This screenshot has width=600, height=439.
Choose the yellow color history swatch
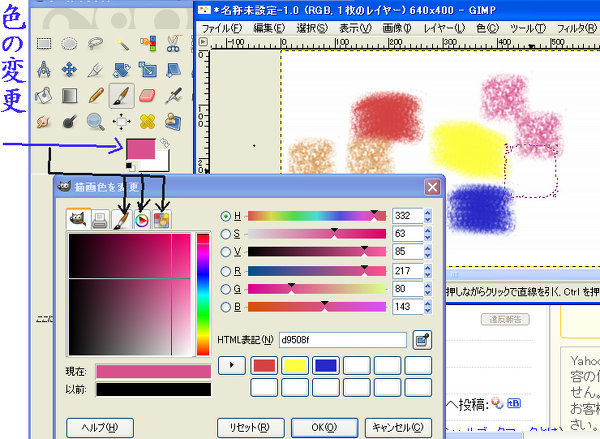point(295,366)
